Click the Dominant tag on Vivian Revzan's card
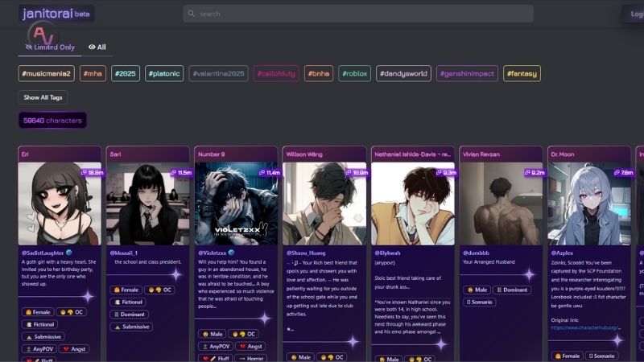Image resolution: width=644 pixels, height=362 pixels. coord(512,290)
